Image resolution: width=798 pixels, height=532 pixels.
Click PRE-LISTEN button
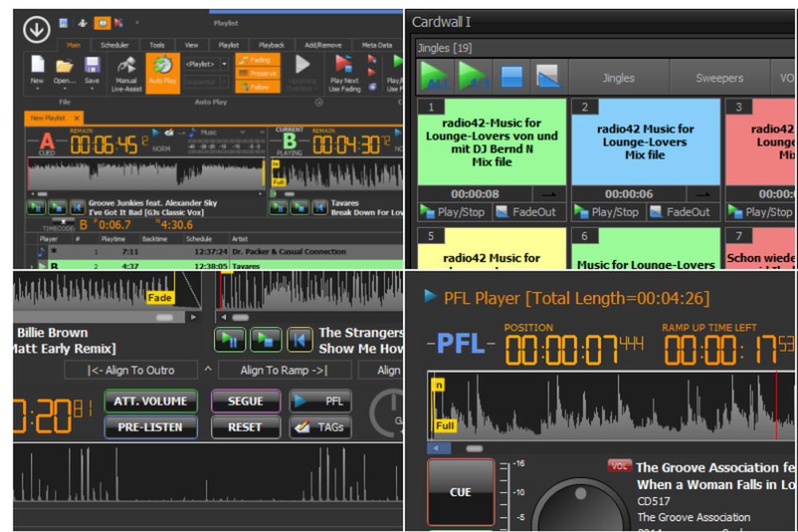(151, 428)
